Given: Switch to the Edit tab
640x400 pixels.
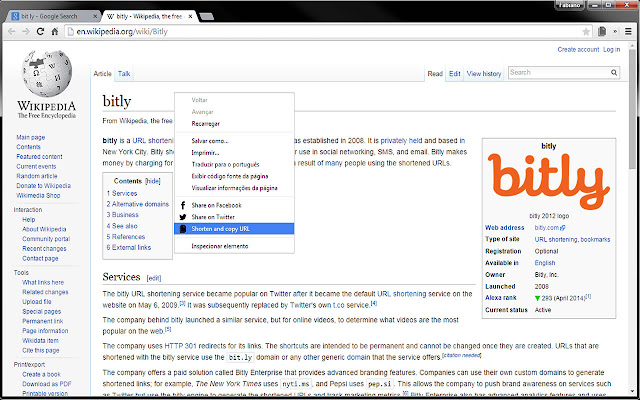Looking at the screenshot, I should point(454,74).
